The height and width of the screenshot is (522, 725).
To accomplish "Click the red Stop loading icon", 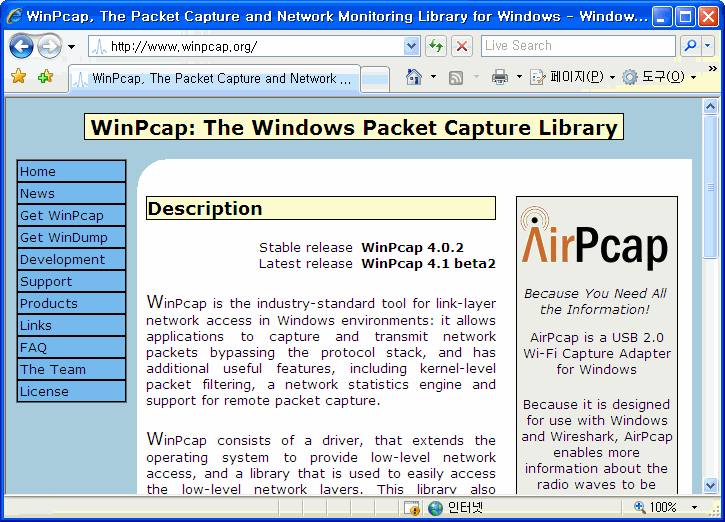I will click(x=461, y=46).
